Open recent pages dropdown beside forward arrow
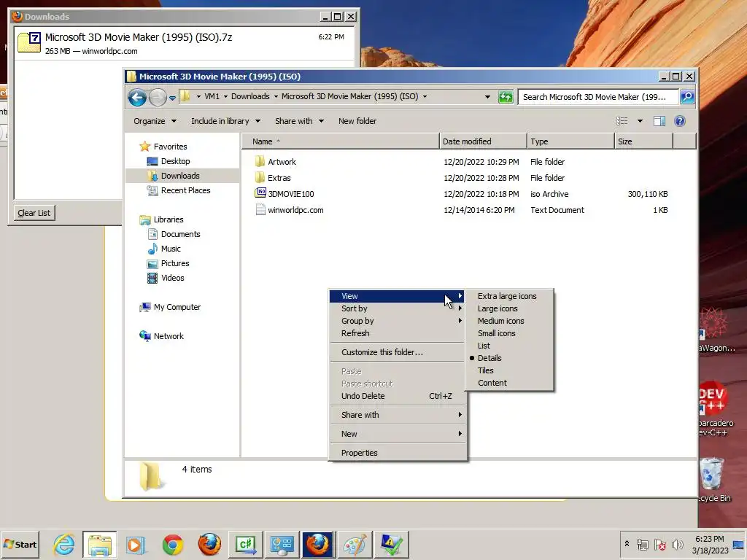The width and height of the screenshot is (747, 560). [x=172, y=98]
